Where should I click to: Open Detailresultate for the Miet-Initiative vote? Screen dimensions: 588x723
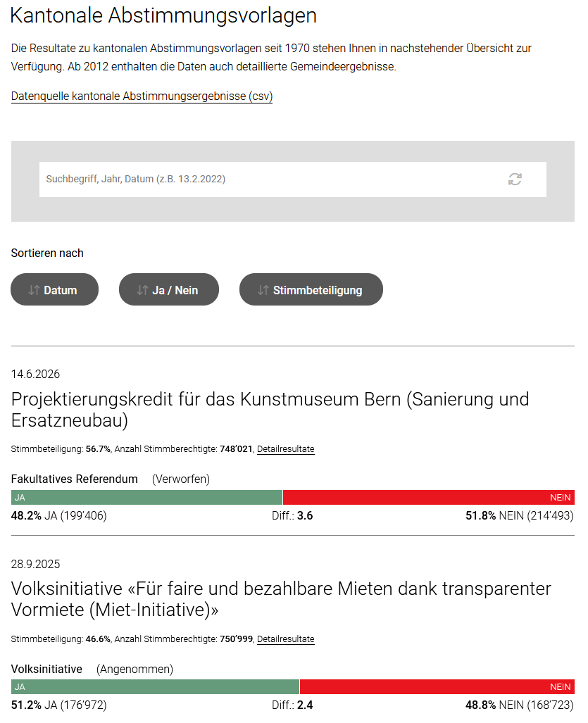[285, 639]
